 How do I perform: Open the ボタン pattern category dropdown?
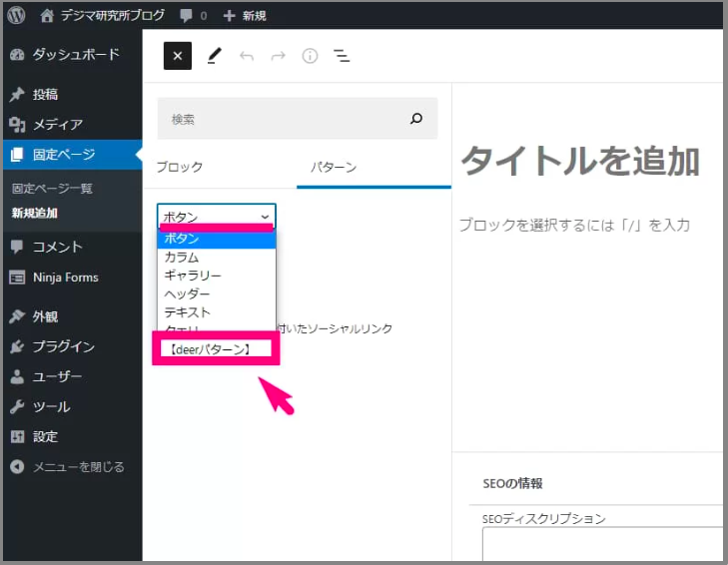217,217
